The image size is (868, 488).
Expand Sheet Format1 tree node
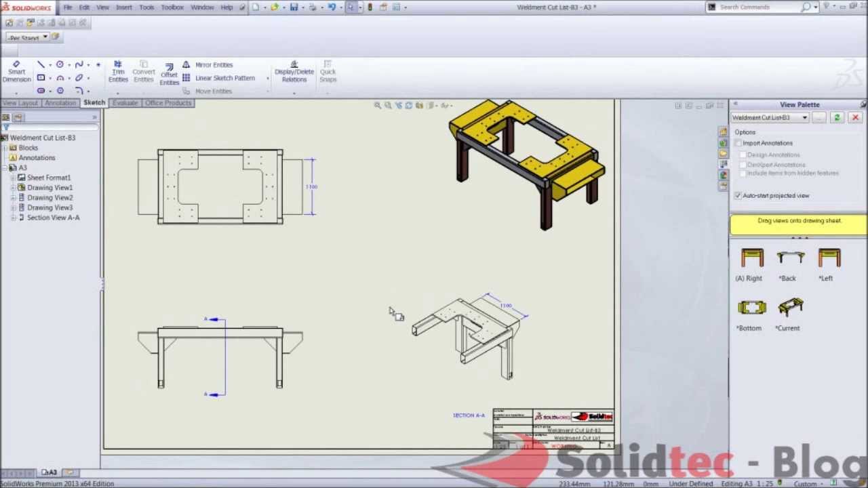point(13,178)
